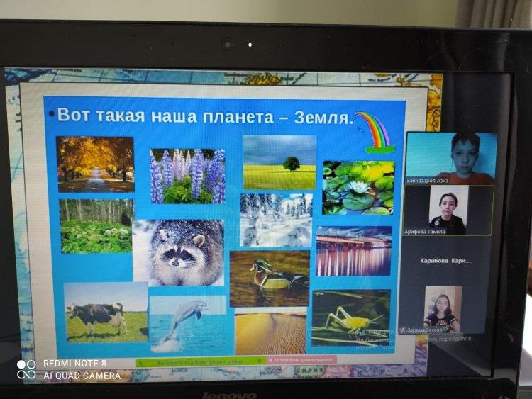This screenshot has width=532, height=399.
Task: Select the purple lupine flowers picture
Action: (x=187, y=176)
